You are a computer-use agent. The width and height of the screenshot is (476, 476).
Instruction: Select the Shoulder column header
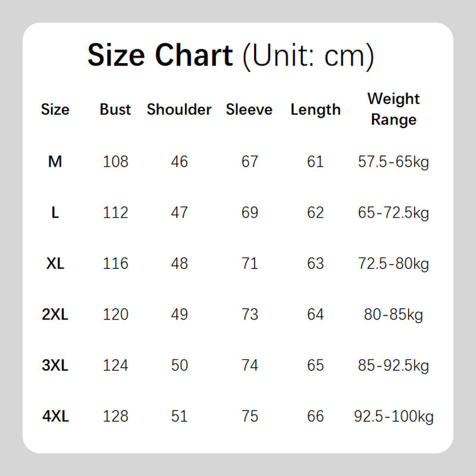coord(179,109)
